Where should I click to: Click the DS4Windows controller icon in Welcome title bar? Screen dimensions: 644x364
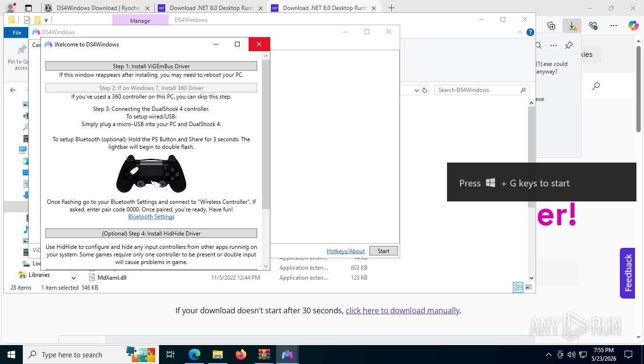click(48, 44)
